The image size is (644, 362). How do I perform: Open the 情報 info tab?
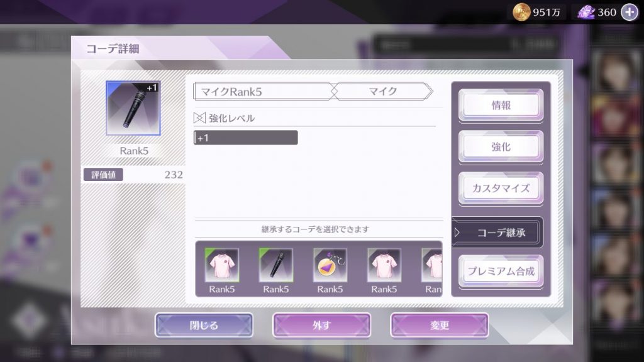[x=501, y=106]
